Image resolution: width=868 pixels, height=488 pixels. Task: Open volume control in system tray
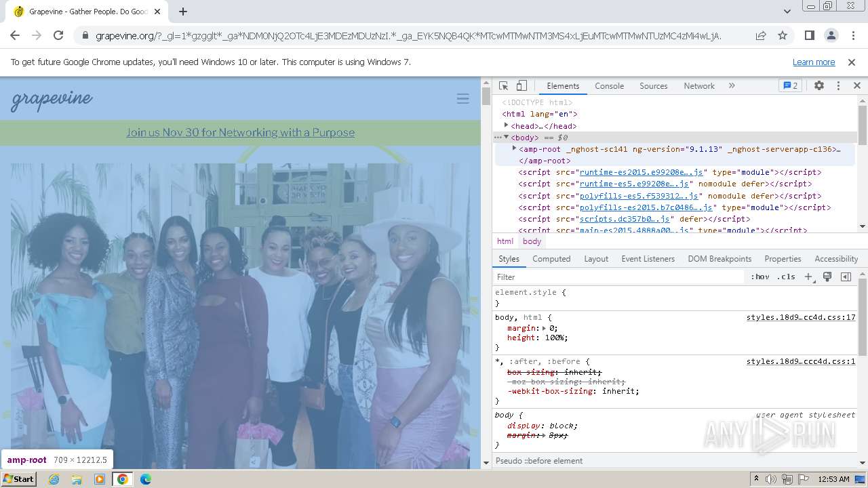pos(771,479)
